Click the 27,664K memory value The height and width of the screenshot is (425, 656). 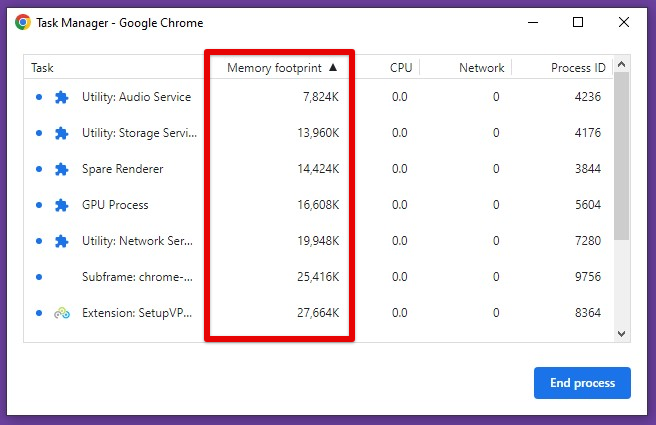318,313
